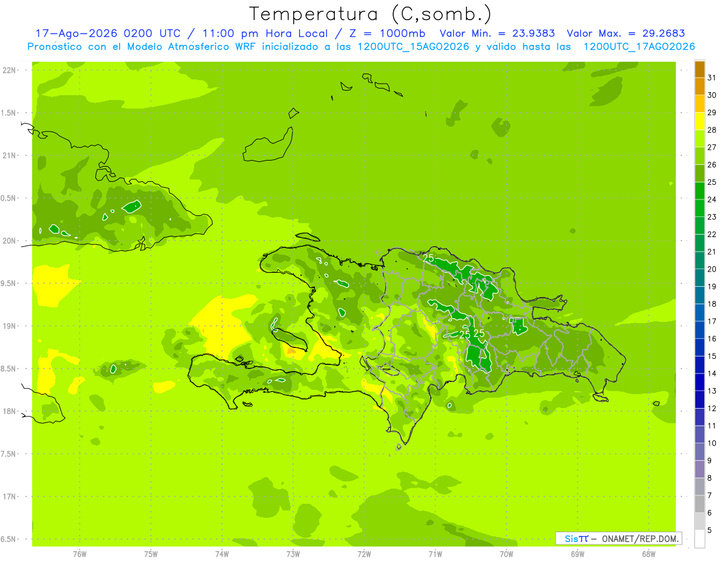Pick the purple swatch between 9 and 10
The height and width of the screenshot is (562, 728).
tap(699, 452)
